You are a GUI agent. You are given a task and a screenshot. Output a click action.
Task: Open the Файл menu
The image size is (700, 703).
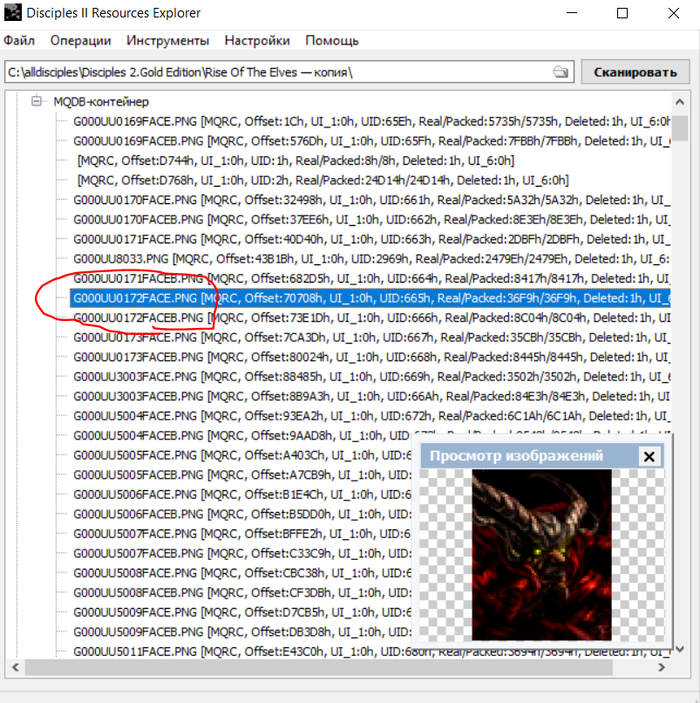(19, 41)
